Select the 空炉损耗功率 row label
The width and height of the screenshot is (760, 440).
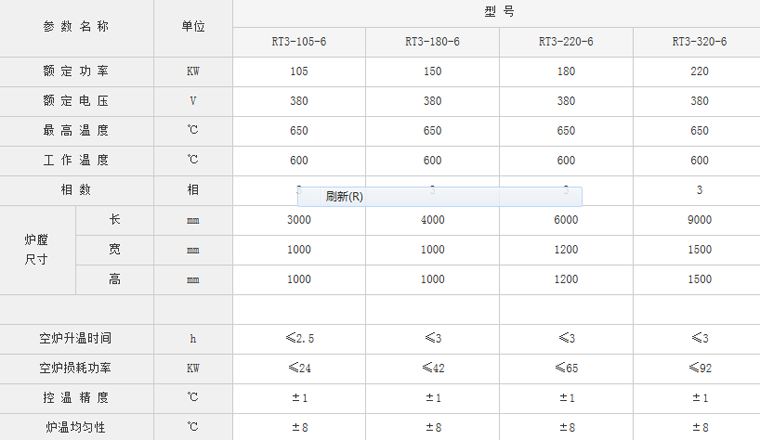(76, 369)
